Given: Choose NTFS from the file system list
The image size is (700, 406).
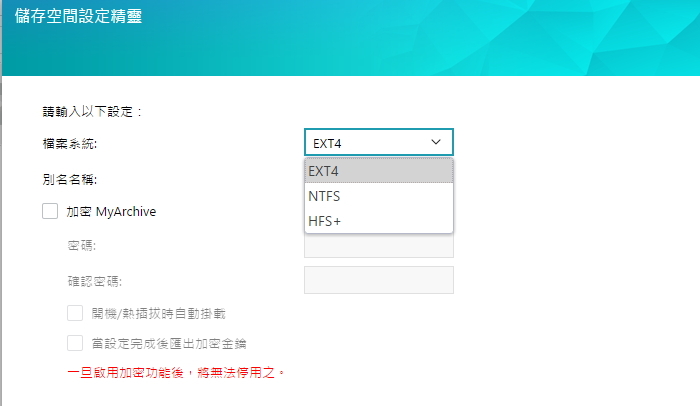Looking at the screenshot, I should point(378,196).
